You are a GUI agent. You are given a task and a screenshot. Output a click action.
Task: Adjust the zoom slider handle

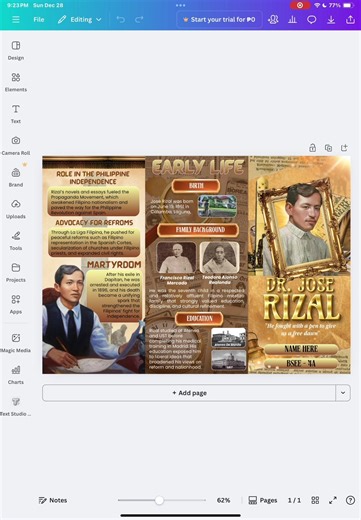159,500
